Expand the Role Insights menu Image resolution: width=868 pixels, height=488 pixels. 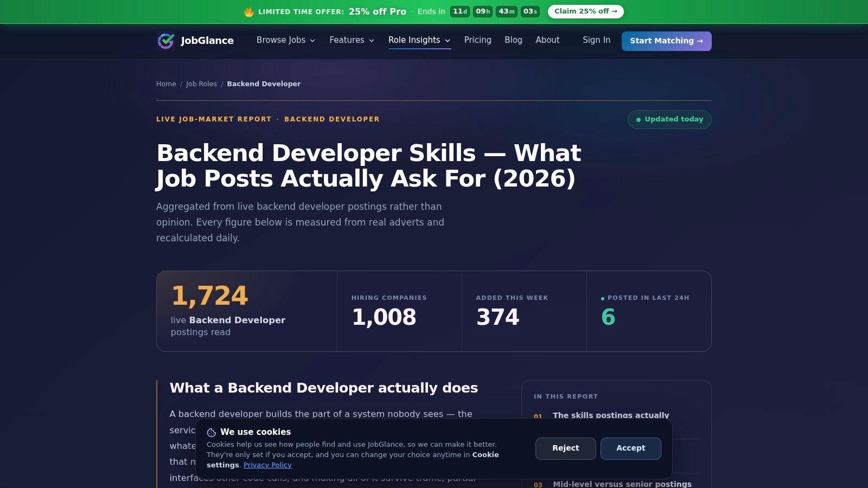tap(419, 40)
